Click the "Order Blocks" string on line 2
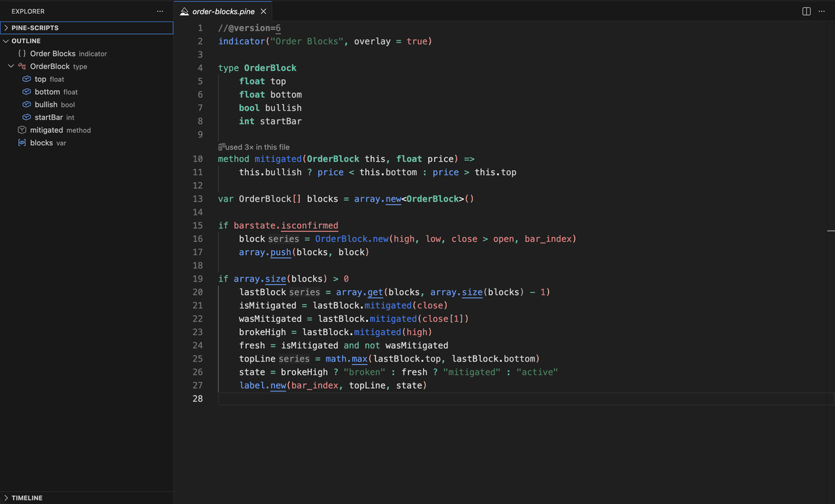835x504 pixels. 307,41
